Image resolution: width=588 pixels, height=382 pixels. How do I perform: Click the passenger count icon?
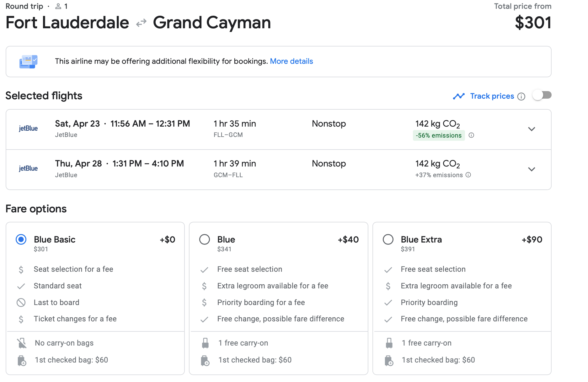pos(58,6)
